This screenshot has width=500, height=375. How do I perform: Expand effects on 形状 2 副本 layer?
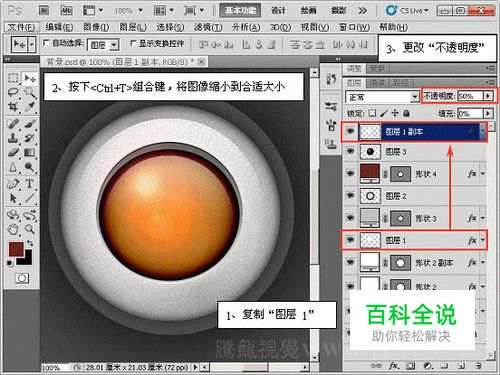coord(483,263)
